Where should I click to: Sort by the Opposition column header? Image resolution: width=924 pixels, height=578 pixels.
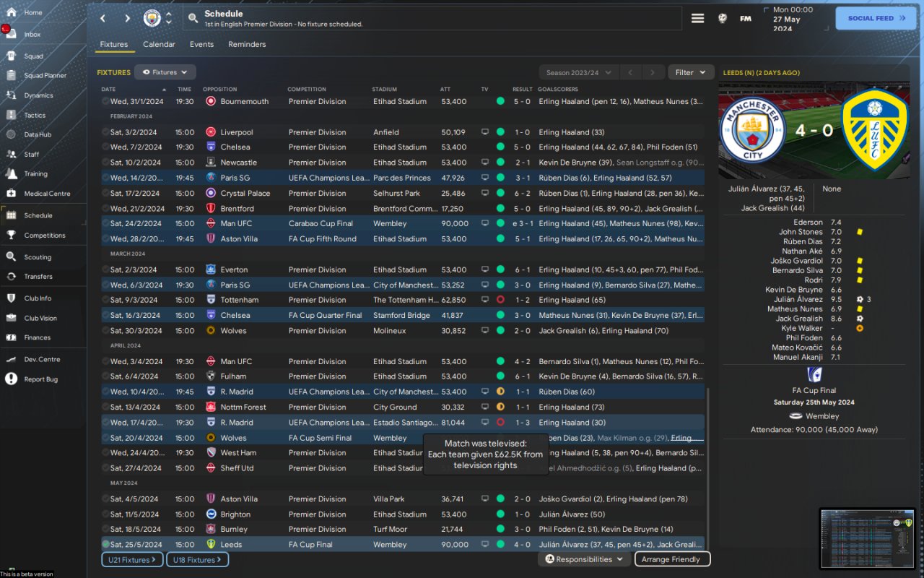tap(219, 90)
